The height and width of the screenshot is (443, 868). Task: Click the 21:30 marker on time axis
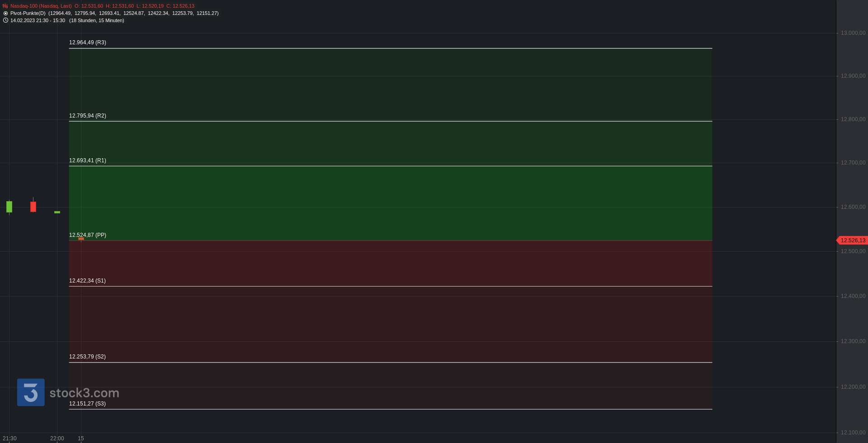point(9,438)
